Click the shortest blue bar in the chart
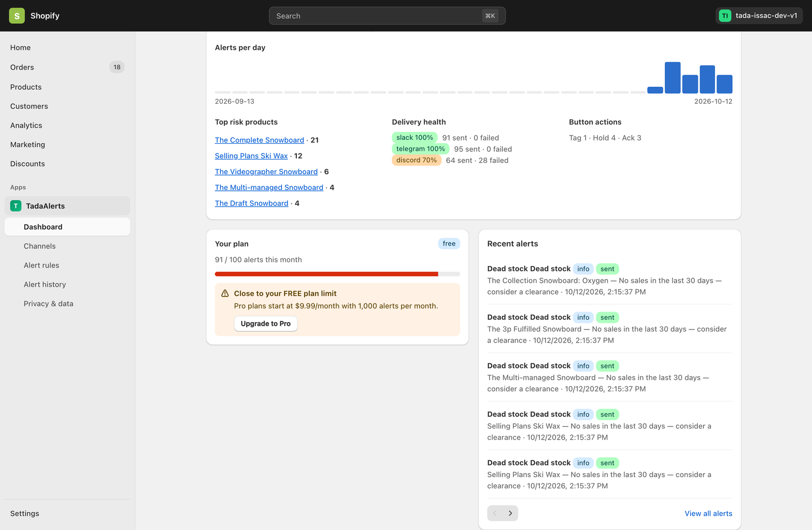The height and width of the screenshot is (530, 812). tap(655, 90)
